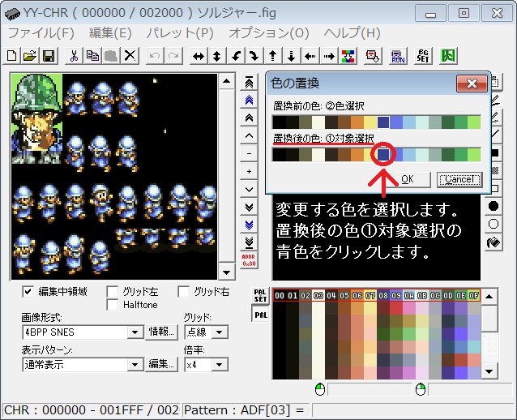Open the ヘルプ(H) menu
This screenshot has height=420, width=517.
tap(352, 33)
